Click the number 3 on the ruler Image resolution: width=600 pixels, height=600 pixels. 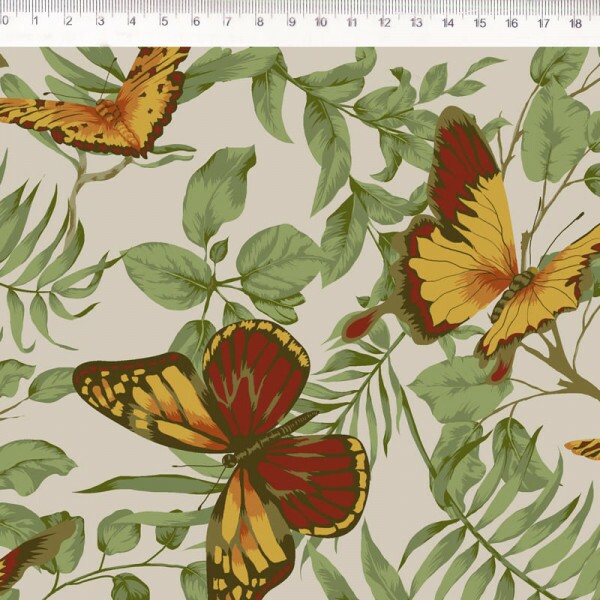(x=100, y=21)
